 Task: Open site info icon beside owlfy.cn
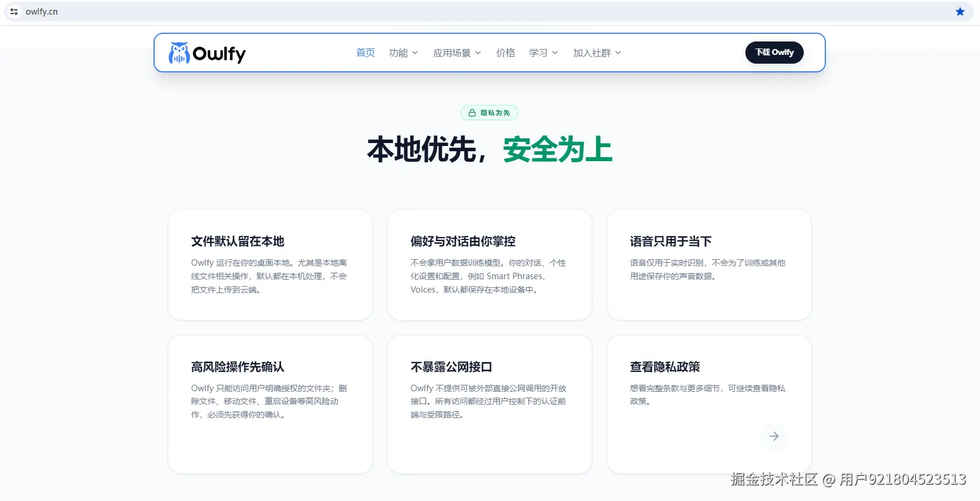pos(14,12)
